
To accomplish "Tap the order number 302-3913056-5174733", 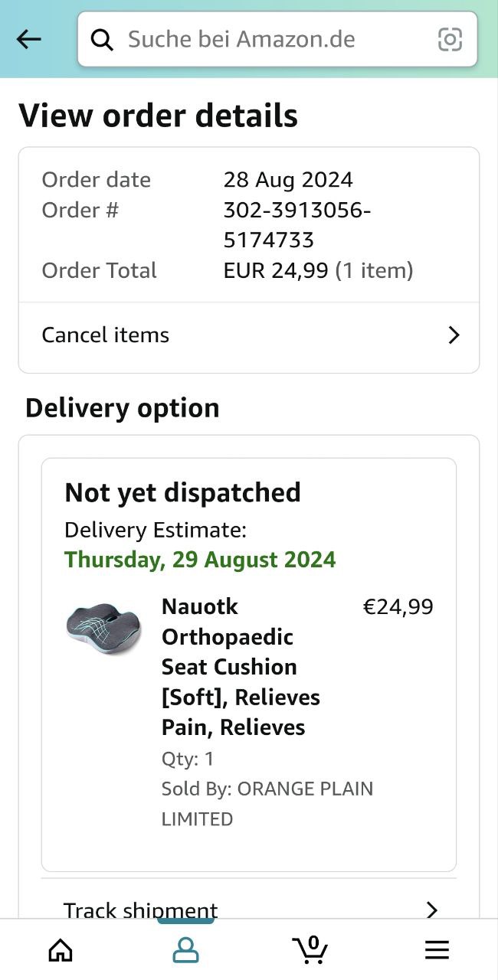I will click(x=297, y=224).
